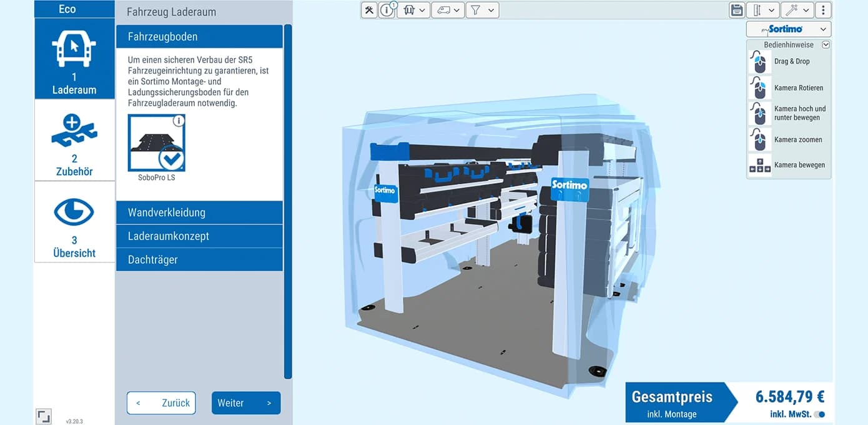Select the Kamera zoomen mouse icon

759,139
